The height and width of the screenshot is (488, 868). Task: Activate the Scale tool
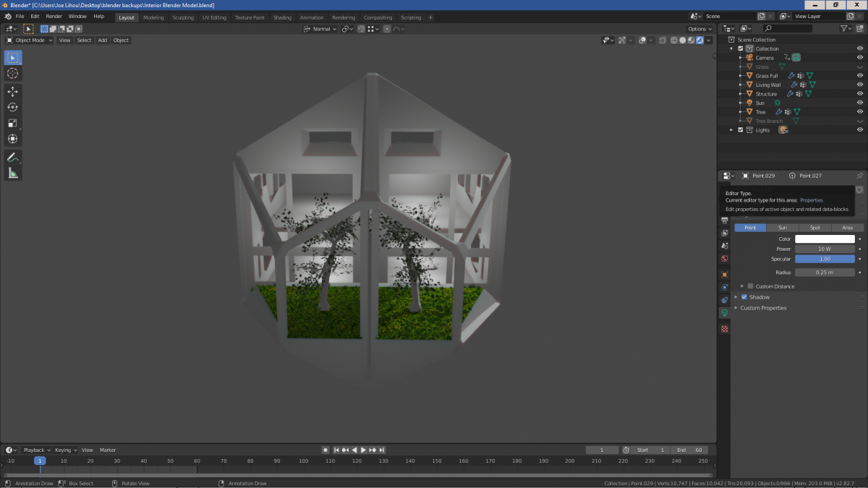pyautogui.click(x=13, y=124)
